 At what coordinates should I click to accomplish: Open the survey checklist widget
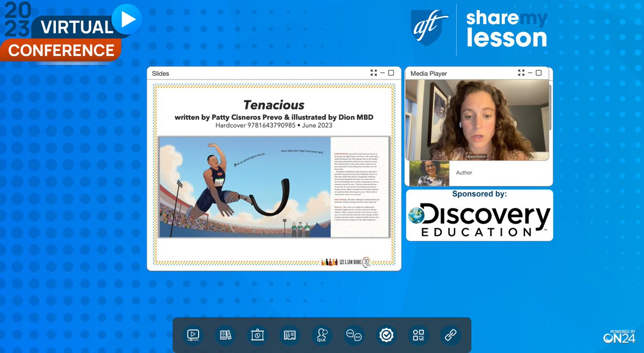pos(419,335)
